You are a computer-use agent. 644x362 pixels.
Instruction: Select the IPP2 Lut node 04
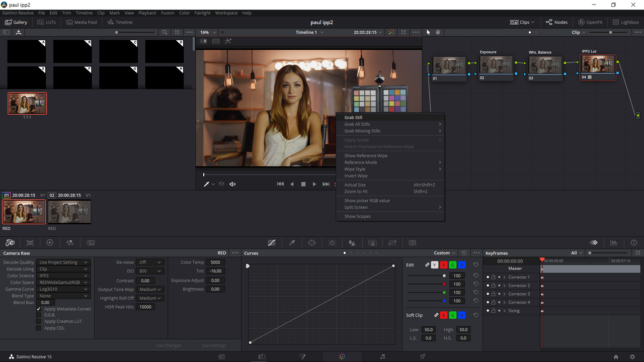pyautogui.click(x=598, y=67)
